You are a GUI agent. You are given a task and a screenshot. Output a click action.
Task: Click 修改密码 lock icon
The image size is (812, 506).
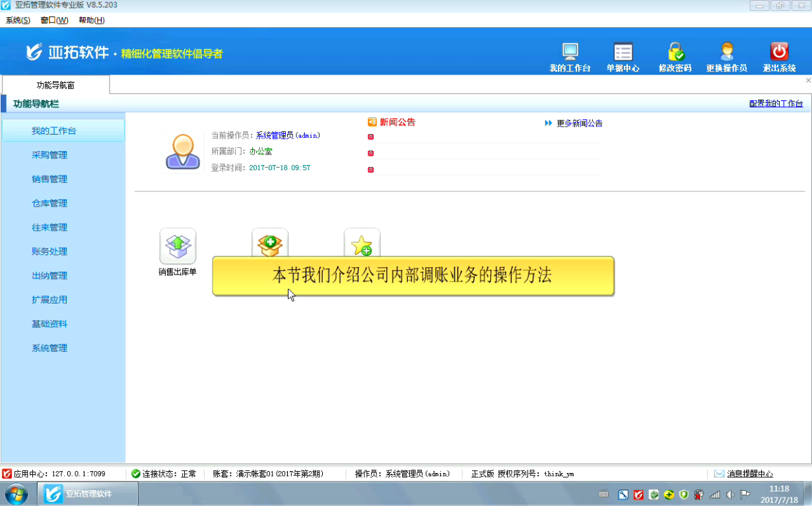tap(675, 53)
